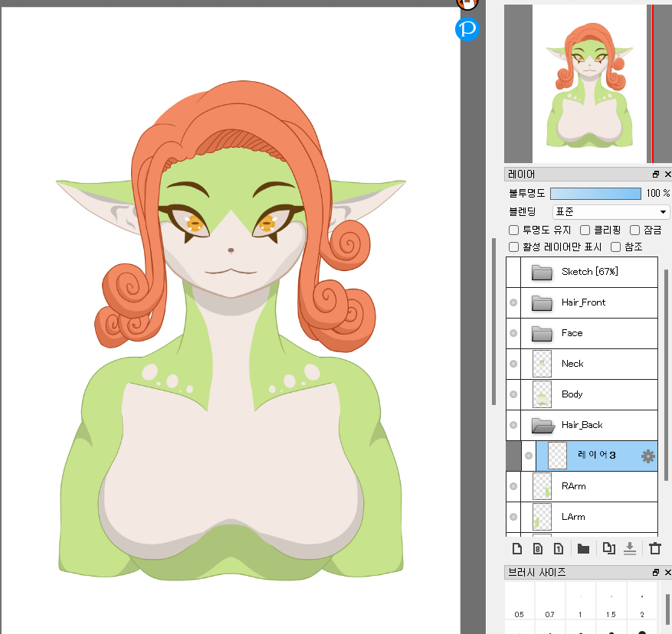The image size is (672, 634).
Task: Open the 블렌딩 mode dropdown
Action: pos(611,212)
